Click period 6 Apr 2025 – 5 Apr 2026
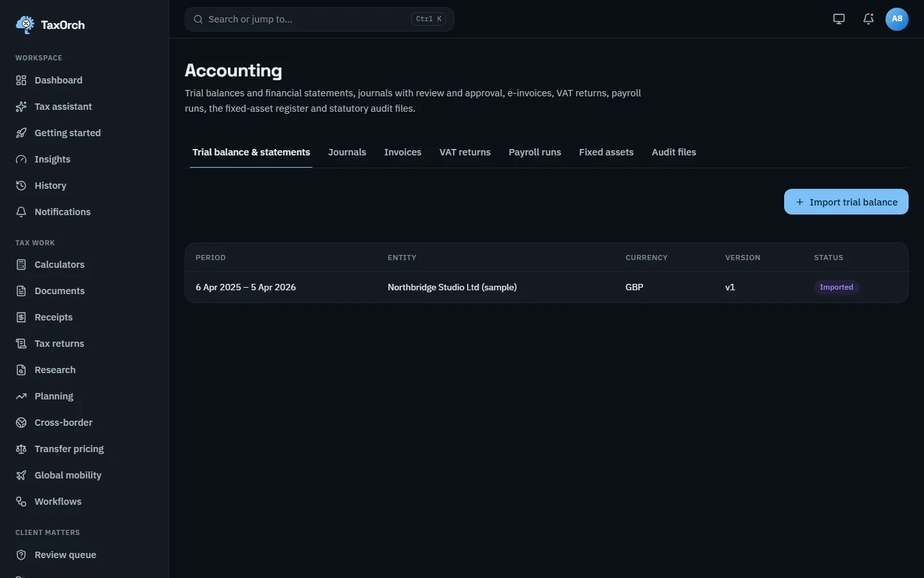Viewport: 924px width, 578px height. click(246, 287)
